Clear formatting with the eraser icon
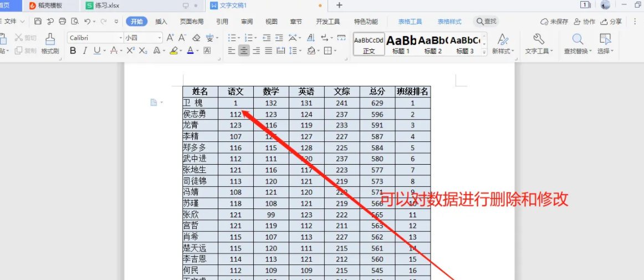 click(196, 38)
